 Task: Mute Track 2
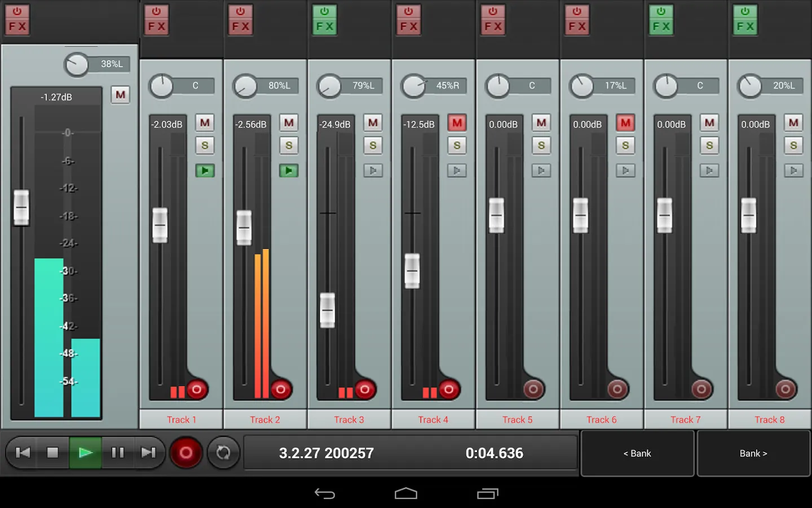(x=289, y=122)
